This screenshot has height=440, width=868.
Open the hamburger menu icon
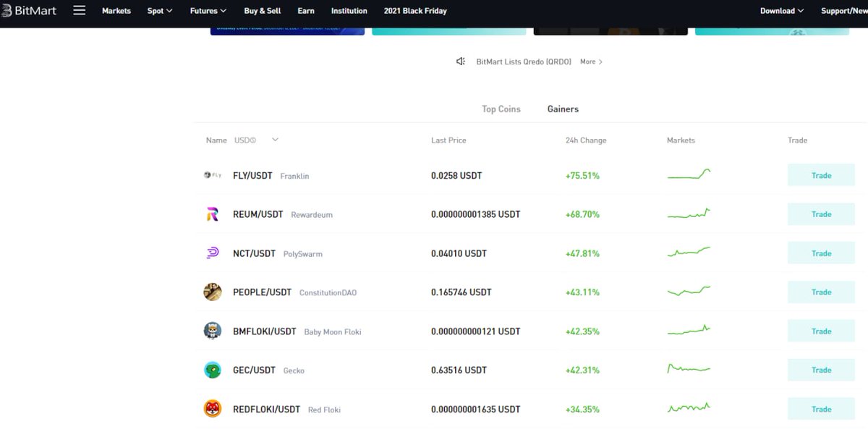point(80,10)
